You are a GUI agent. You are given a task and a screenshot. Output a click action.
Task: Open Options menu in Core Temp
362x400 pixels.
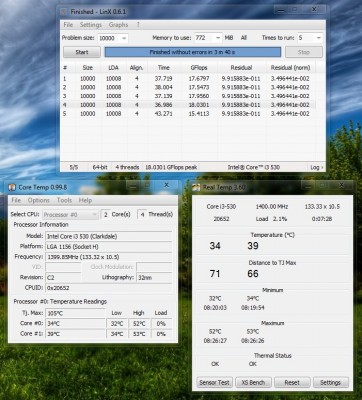pos(39,200)
